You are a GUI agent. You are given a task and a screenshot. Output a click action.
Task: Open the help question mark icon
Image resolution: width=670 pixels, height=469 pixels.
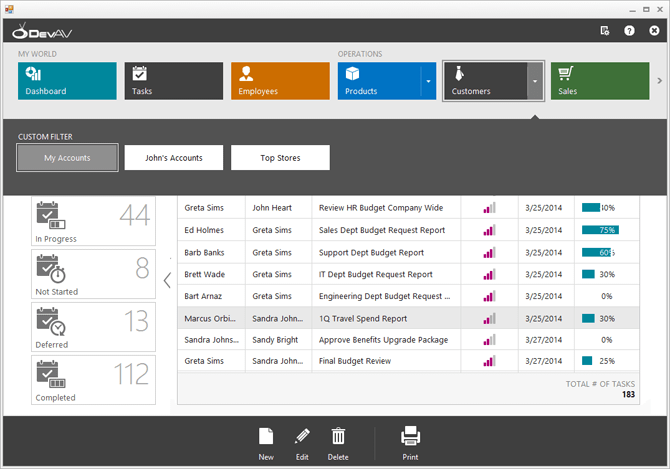click(629, 31)
